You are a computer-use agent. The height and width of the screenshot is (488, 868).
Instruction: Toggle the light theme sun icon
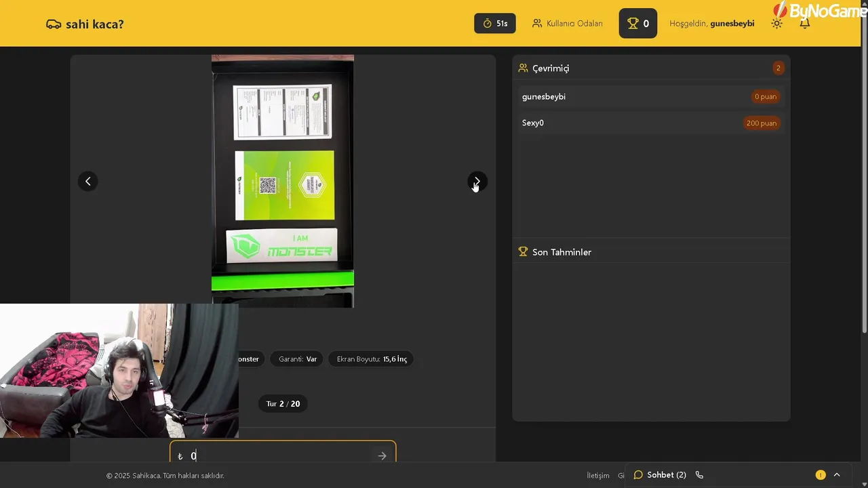777,24
